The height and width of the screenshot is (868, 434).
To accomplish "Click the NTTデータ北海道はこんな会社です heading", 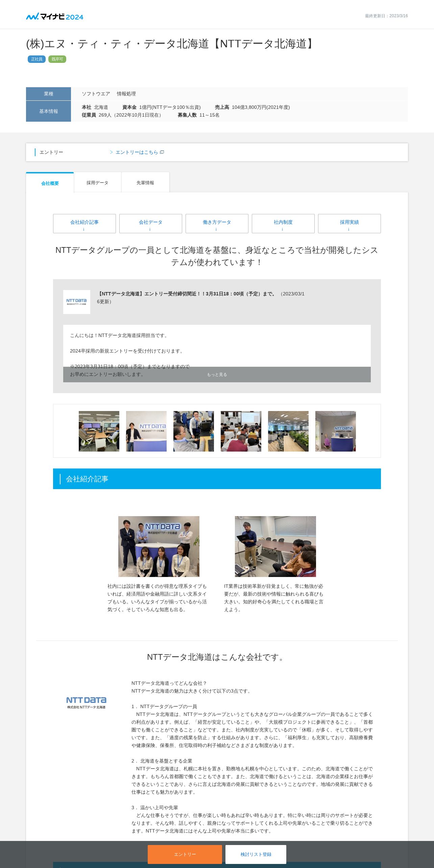I will pyautogui.click(x=217, y=657).
